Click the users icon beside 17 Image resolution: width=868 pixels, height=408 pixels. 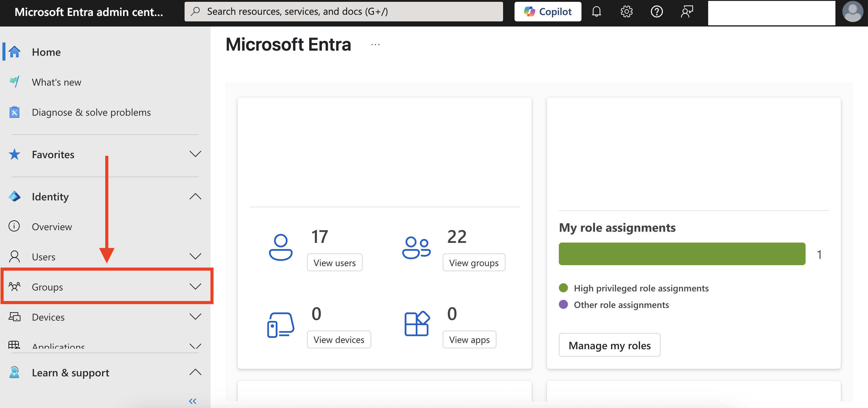[280, 247]
